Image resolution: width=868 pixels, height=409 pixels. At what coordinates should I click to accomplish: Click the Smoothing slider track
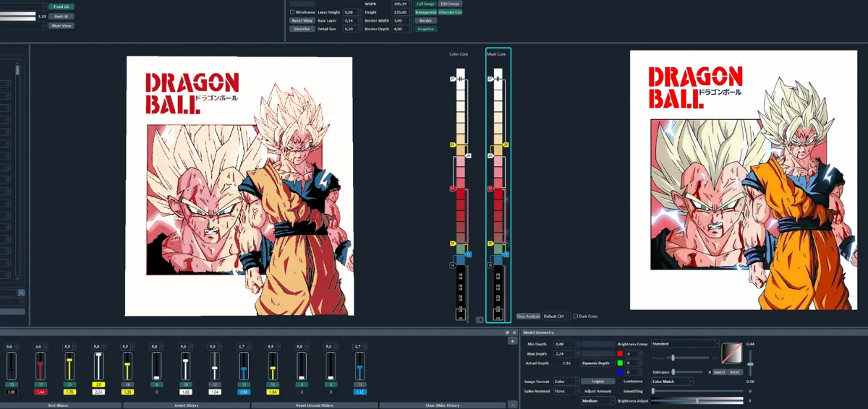click(x=697, y=391)
